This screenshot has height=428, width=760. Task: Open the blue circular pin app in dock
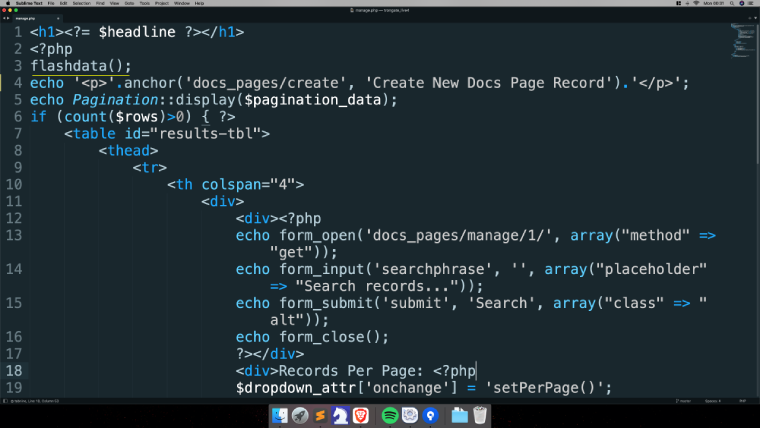pos(430,415)
